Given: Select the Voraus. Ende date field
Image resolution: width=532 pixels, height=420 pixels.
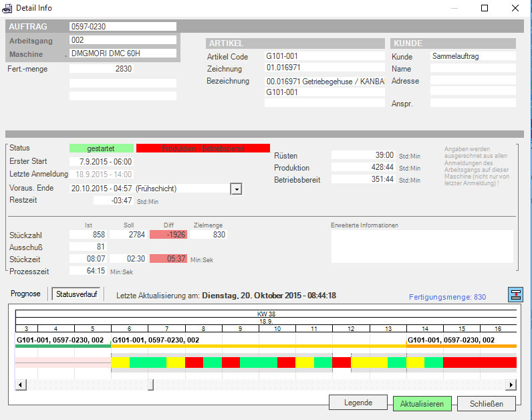Looking at the screenshot, I should point(150,189).
